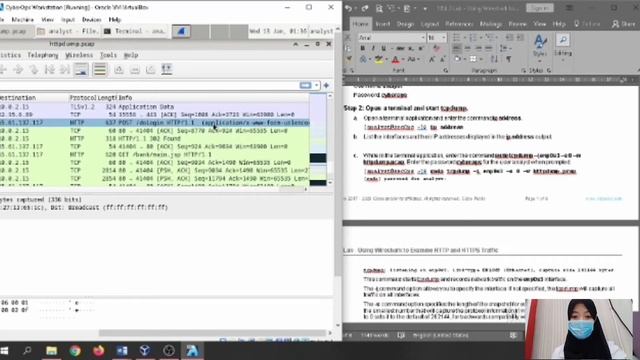The width and height of the screenshot is (640, 360).
Task: Toggle Strikethrough in Word ribbon
Action: coord(400,48)
